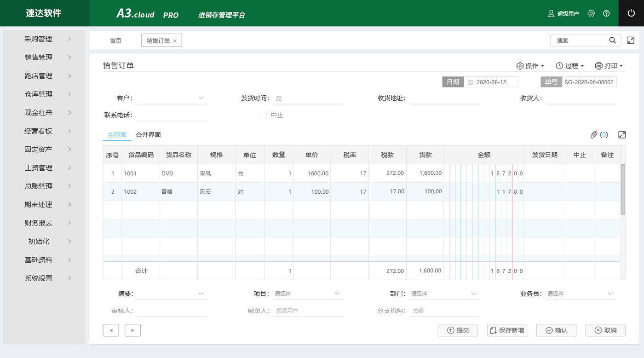
Task: Toggle fullscreen icon beside search box
Action: (x=631, y=40)
